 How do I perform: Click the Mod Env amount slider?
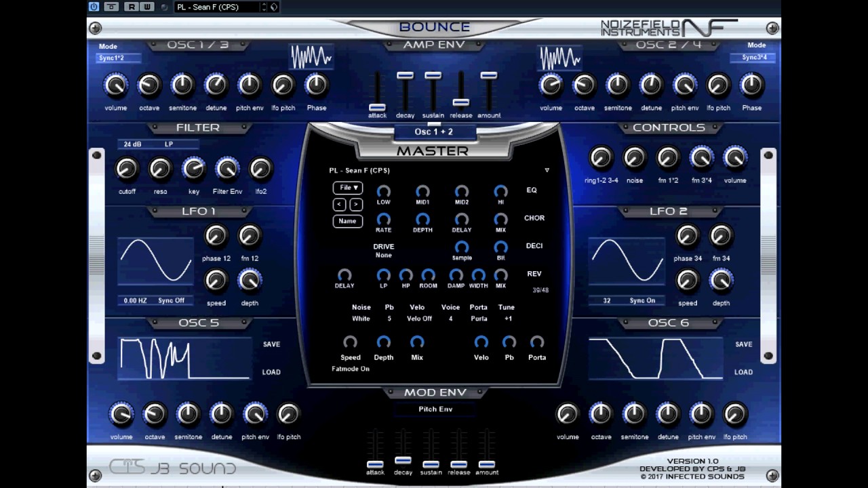click(x=486, y=465)
